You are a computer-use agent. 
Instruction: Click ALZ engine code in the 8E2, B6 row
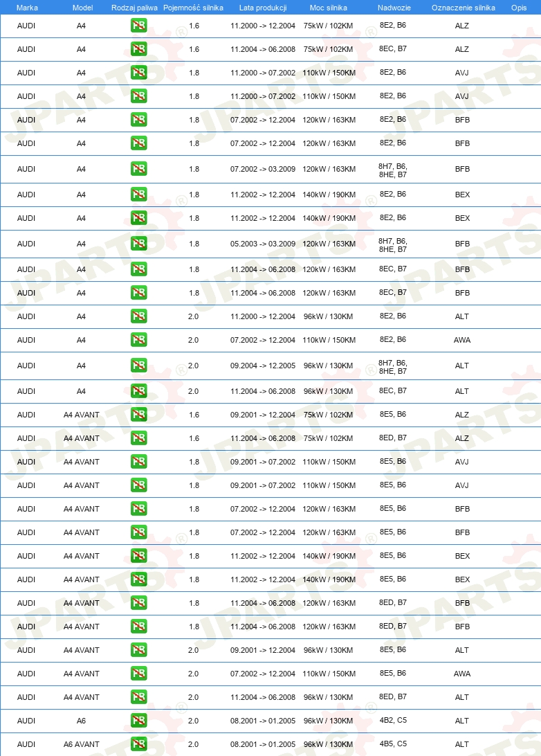tap(462, 26)
